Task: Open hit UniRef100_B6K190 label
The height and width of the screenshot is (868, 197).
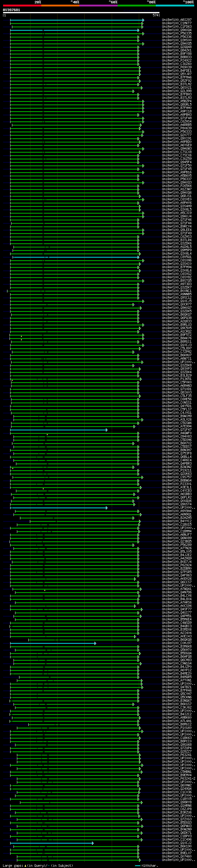Action: pos(177,846)
